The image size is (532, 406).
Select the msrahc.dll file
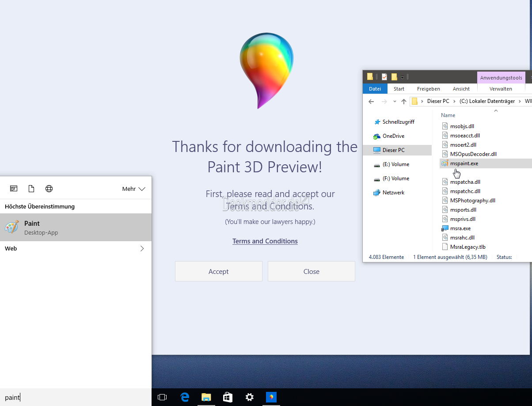click(462, 238)
